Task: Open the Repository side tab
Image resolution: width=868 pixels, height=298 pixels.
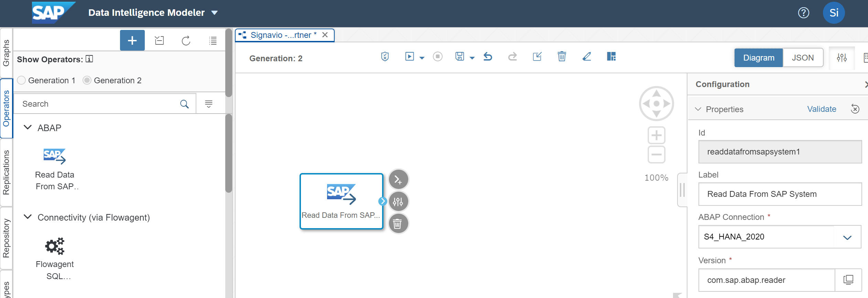Action: pos(6,238)
